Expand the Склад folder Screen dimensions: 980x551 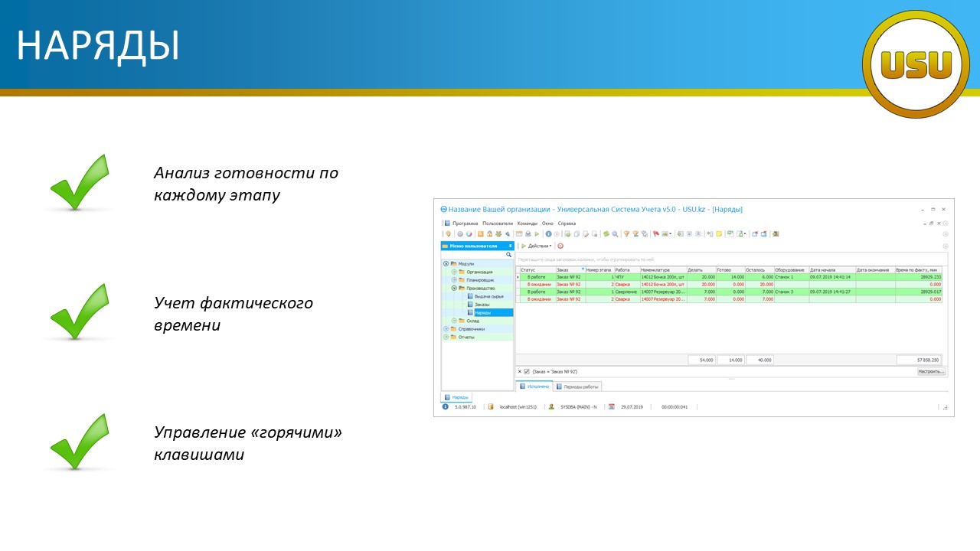[x=453, y=321]
